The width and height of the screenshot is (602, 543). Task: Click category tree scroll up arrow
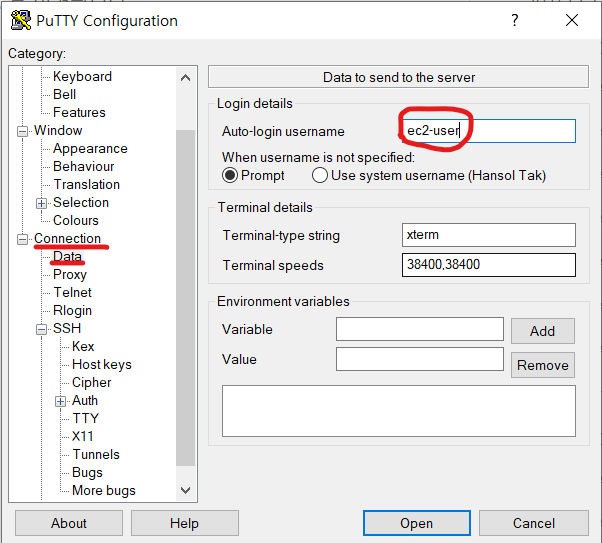(185, 78)
